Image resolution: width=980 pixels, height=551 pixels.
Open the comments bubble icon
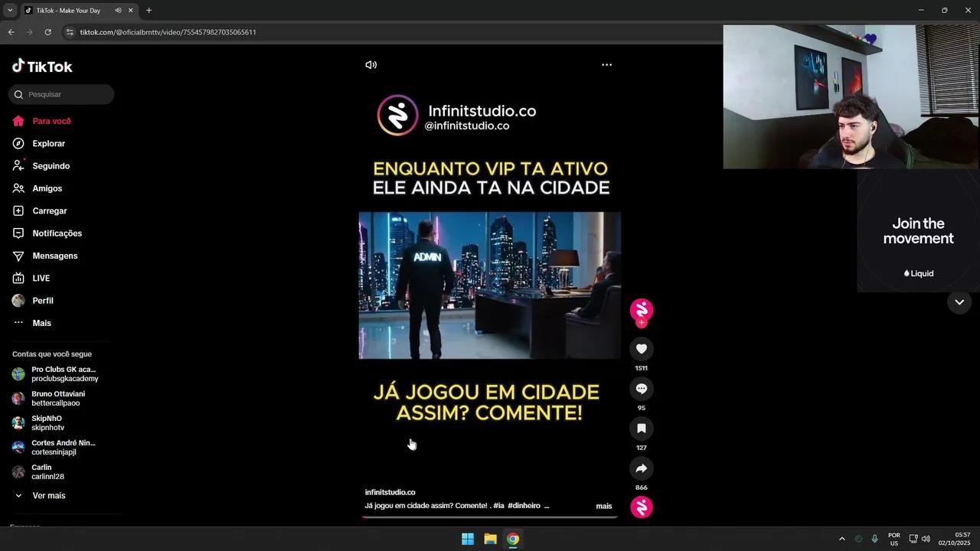(x=641, y=389)
